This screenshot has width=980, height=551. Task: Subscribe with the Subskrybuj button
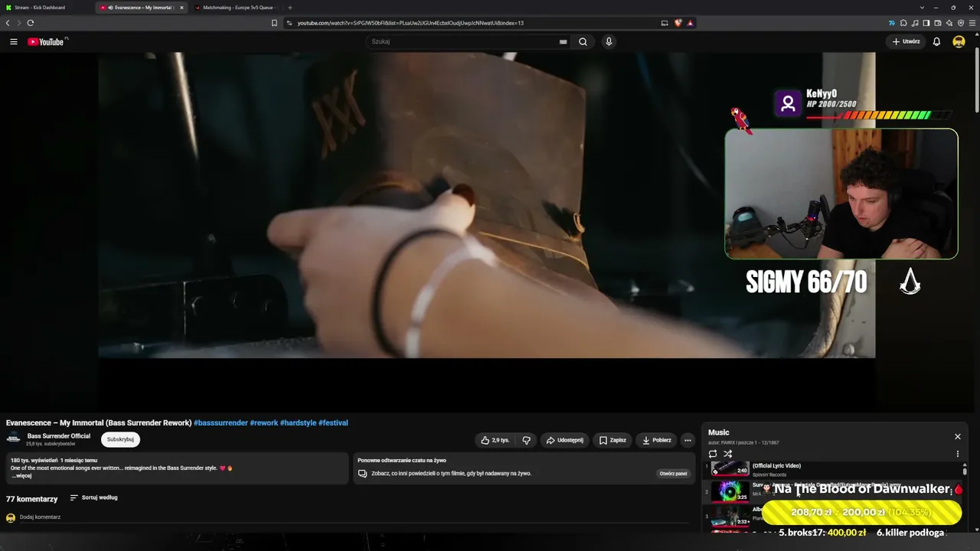[120, 439]
